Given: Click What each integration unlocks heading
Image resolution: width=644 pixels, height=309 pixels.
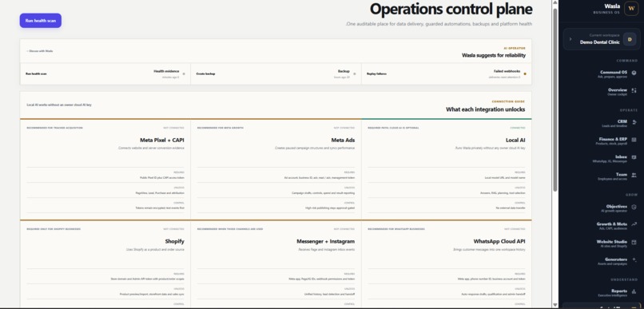Looking at the screenshot, I should point(486,109).
